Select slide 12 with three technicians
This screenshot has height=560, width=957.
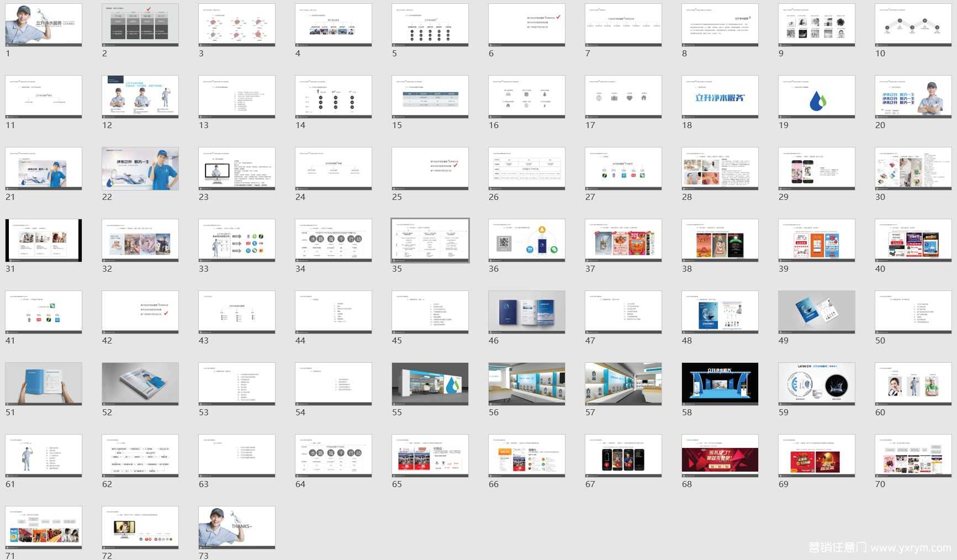140,97
